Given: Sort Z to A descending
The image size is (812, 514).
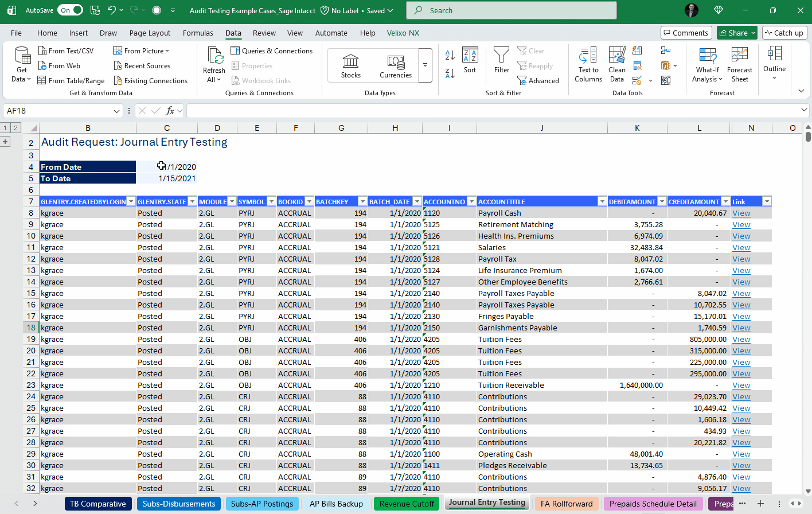Looking at the screenshot, I should point(450,73).
